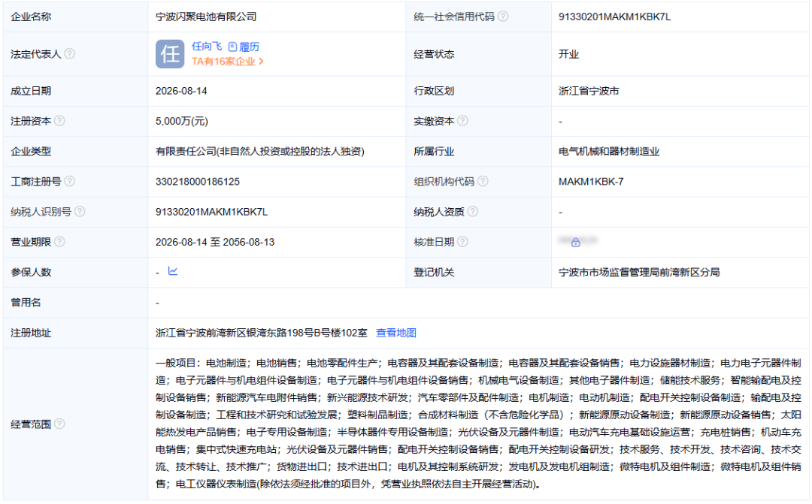Click help icon next to 纳税人识别号
Screen dimensions: 812x504
pos(80,211)
